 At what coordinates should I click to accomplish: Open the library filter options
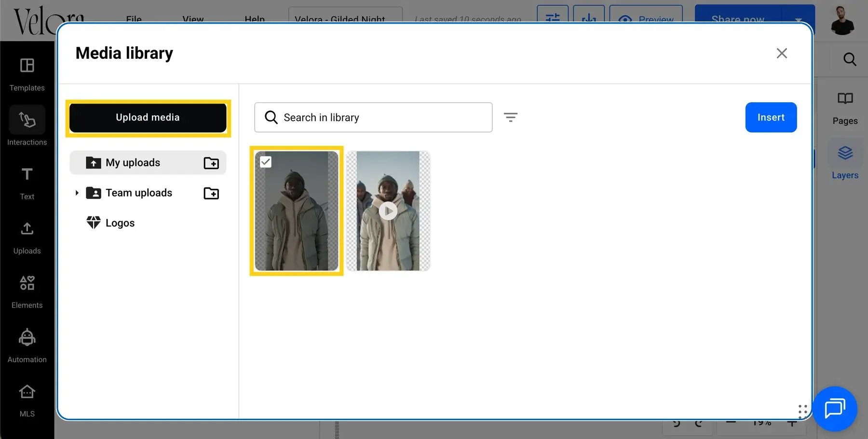[x=511, y=117]
